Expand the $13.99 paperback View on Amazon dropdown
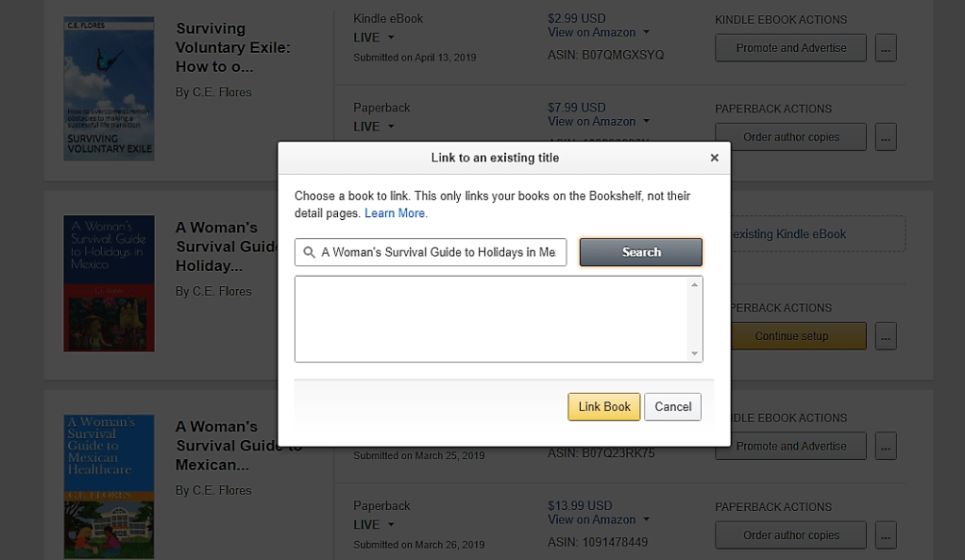The height and width of the screenshot is (560, 965). [599, 519]
